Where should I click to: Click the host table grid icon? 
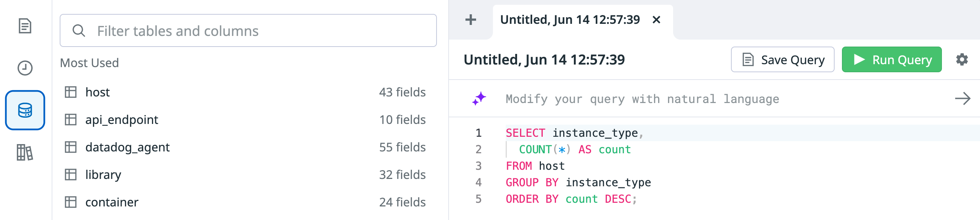71,92
